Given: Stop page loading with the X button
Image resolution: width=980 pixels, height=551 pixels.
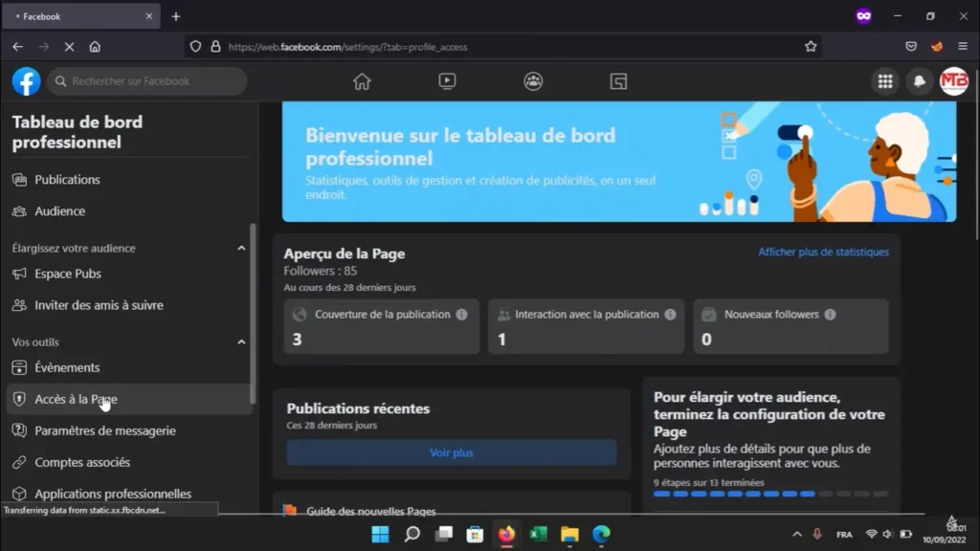Looking at the screenshot, I should coord(69,47).
